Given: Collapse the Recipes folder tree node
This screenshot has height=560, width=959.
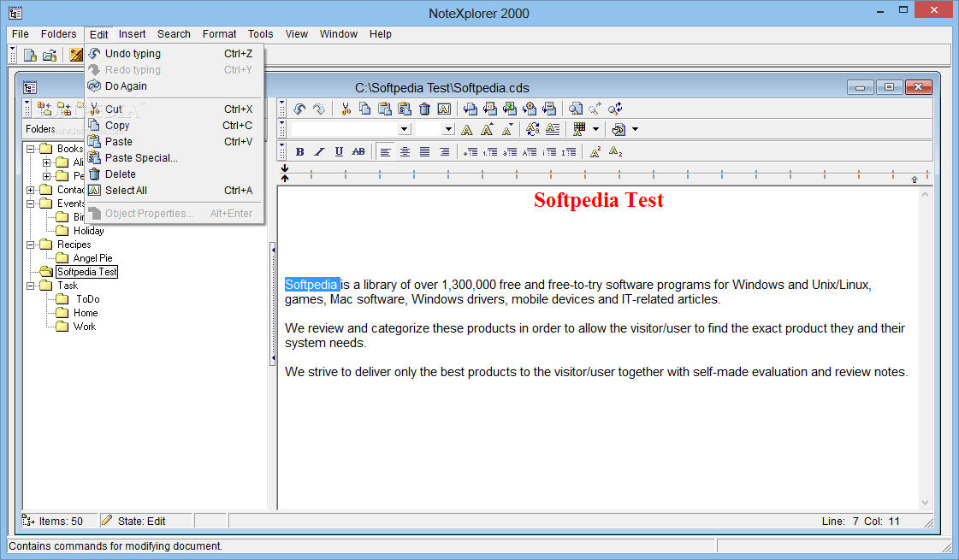Looking at the screenshot, I should [x=30, y=245].
